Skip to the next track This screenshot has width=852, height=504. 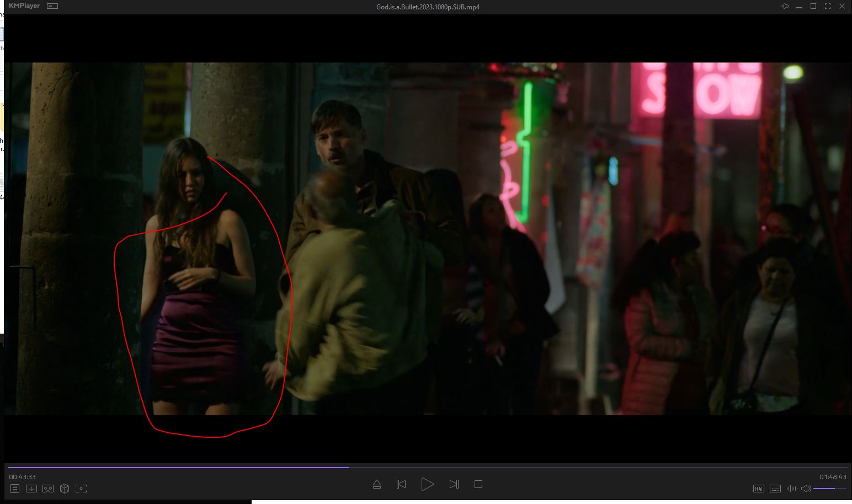pyautogui.click(x=454, y=484)
